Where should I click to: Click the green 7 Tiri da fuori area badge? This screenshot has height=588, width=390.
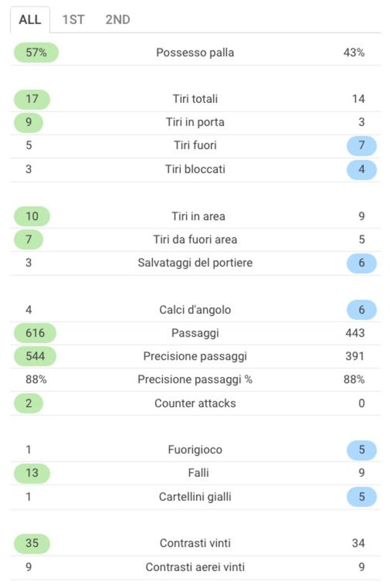click(x=28, y=239)
